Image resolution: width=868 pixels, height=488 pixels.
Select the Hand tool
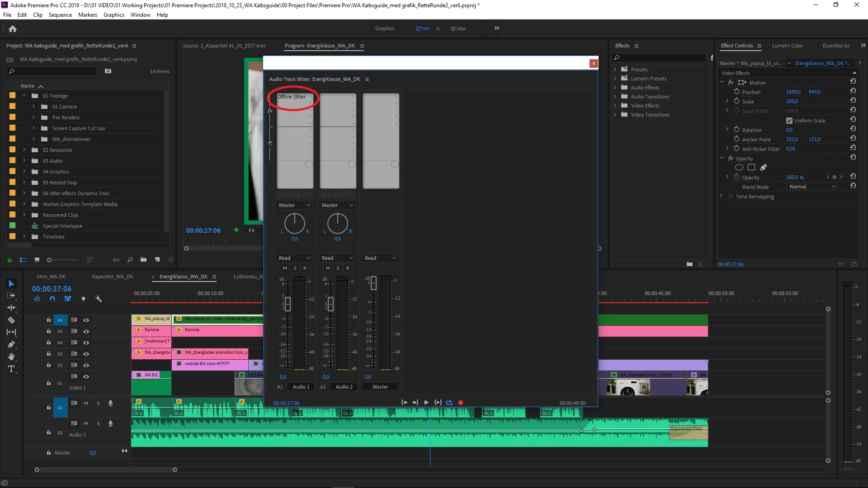(11, 357)
